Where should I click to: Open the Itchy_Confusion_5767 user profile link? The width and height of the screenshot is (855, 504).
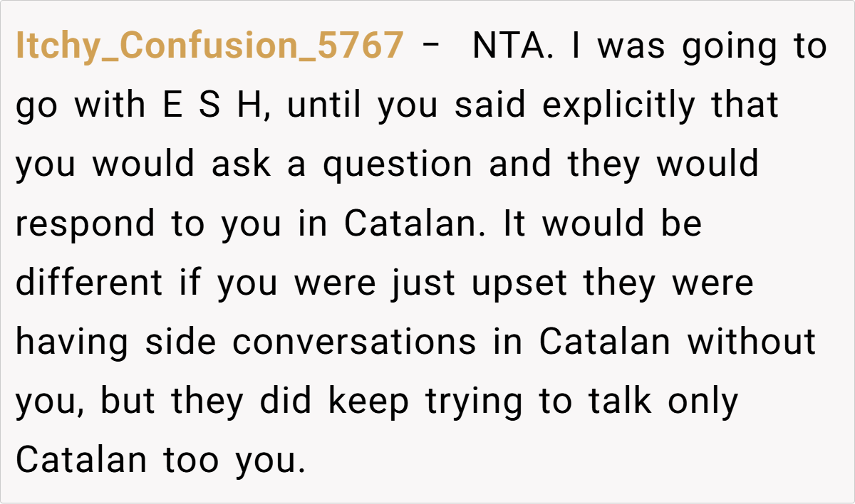click(x=209, y=46)
